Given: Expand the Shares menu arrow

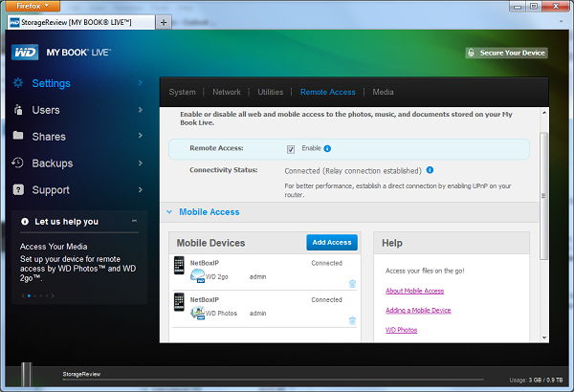Looking at the screenshot, I should point(141,136).
